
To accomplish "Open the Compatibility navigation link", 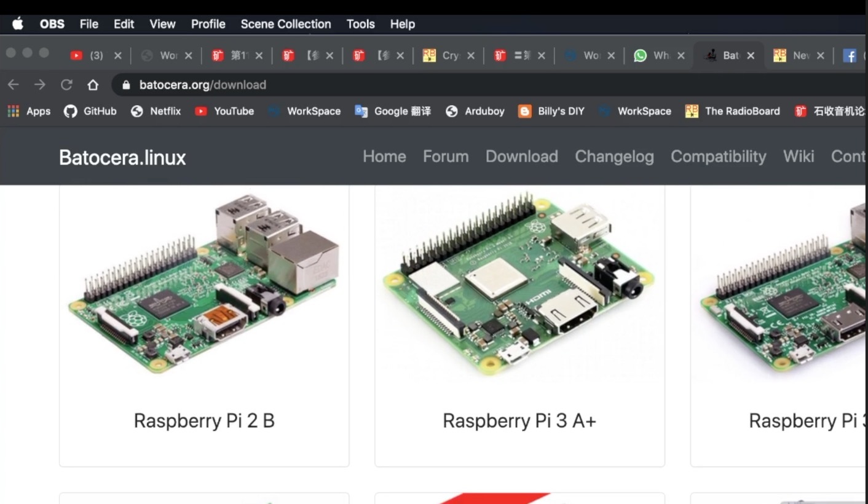I will click(x=719, y=157).
